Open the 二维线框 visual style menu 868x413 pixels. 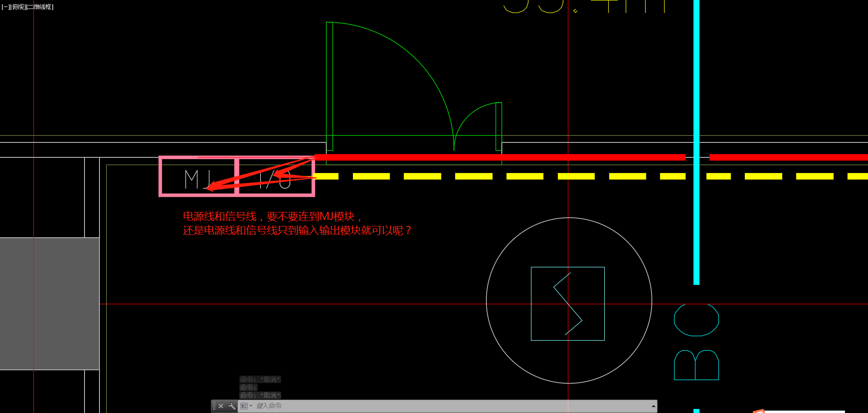click(x=40, y=7)
